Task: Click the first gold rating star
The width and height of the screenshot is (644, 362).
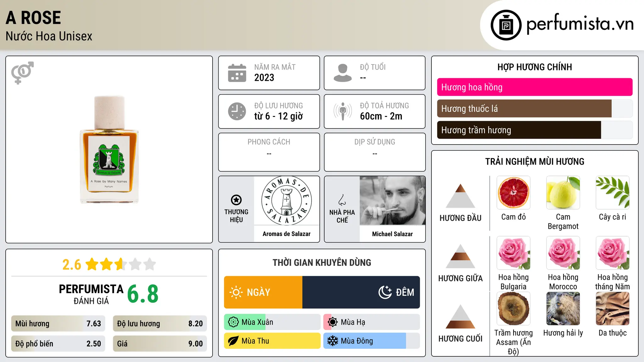Action: 92,264
